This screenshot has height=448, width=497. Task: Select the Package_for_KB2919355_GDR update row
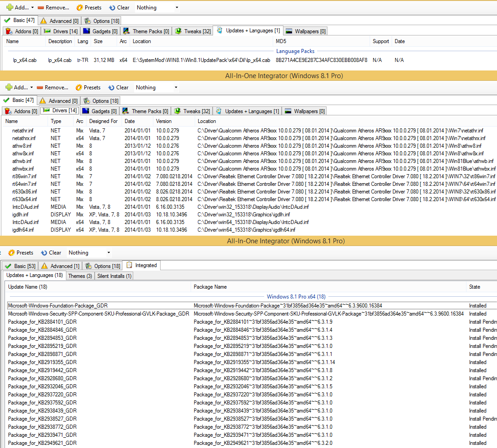(42, 362)
